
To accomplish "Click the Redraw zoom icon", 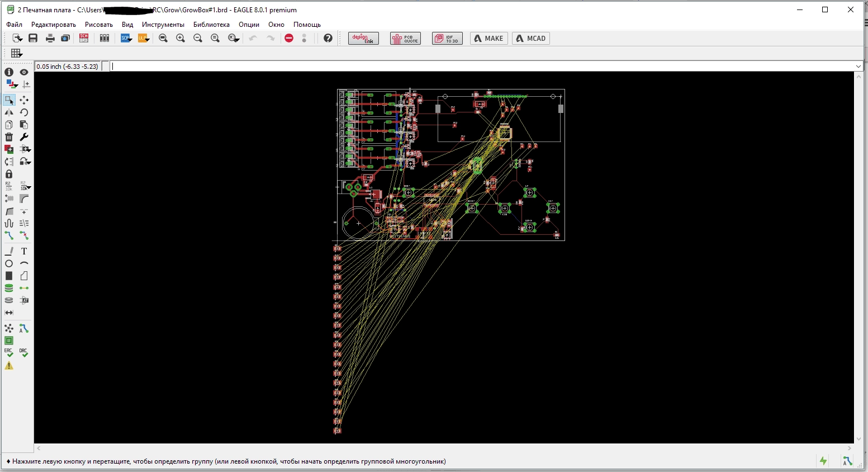I will [x=215, y=38].
